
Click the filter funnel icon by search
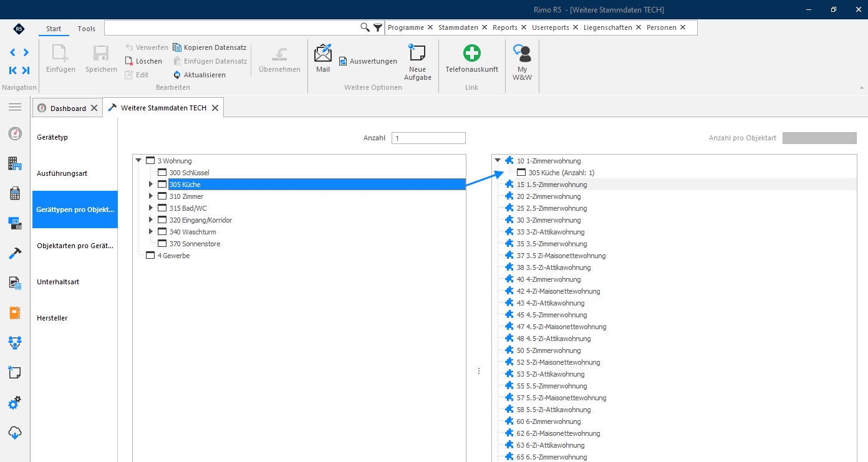(x=378, y=27)
